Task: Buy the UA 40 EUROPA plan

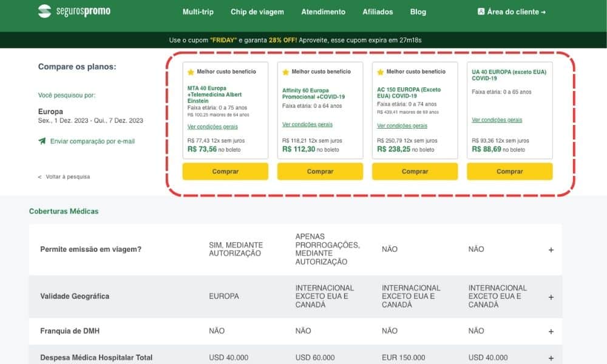Action: coord(510,171)
